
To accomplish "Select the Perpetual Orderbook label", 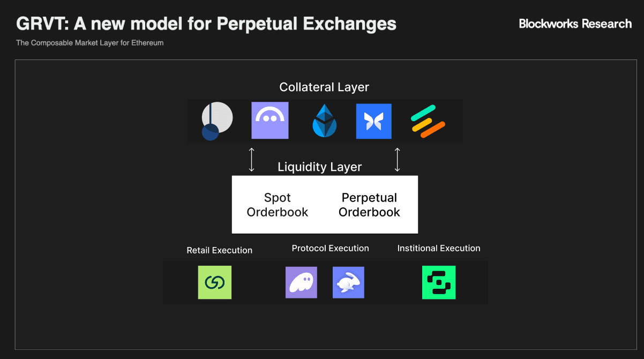I will tap(369, 205).
